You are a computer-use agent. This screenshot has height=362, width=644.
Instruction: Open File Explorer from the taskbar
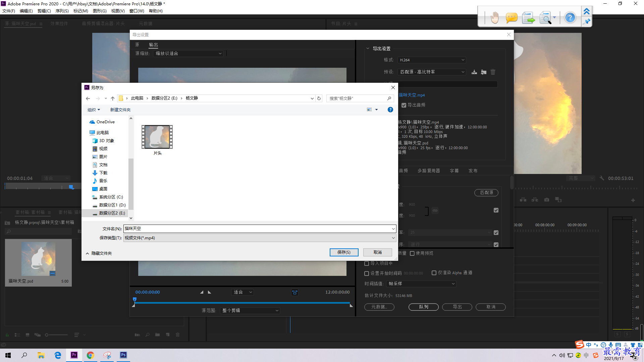tap(41, 355)
